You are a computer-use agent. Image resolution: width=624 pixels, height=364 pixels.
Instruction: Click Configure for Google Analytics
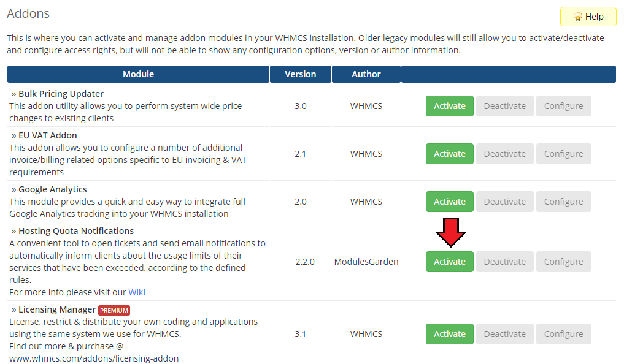point(563,202)
